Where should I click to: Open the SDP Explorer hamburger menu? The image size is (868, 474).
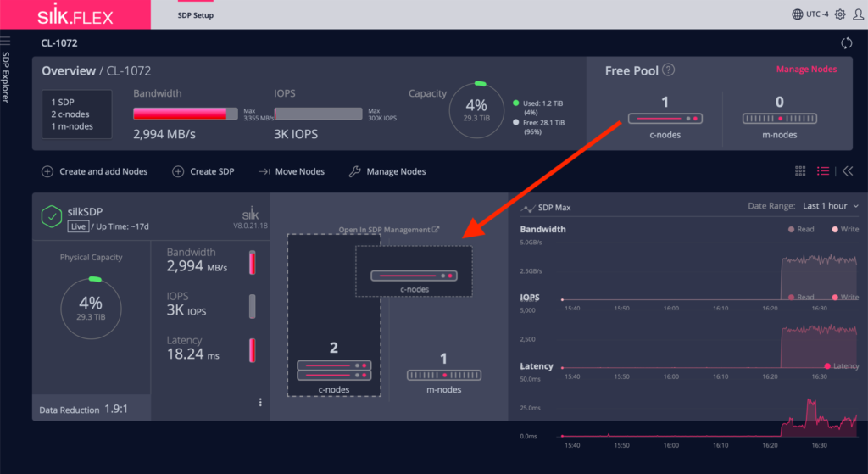click(x=6, y=42)
